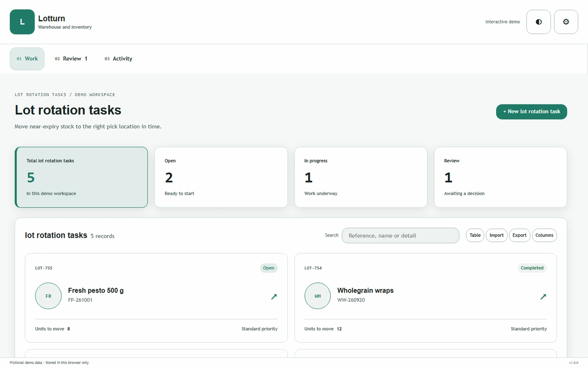The height and width of the screenshot is (368, 588).
Task: Filter by the In progress stat card
Action: pos(361,177)
